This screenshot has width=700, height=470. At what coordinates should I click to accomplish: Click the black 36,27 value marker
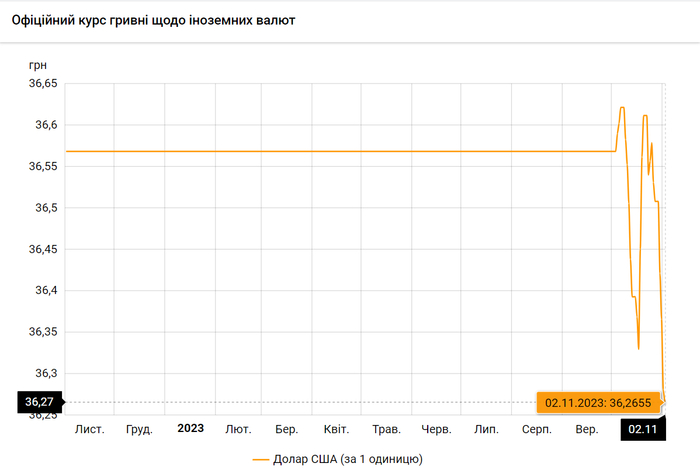[40, 402]
